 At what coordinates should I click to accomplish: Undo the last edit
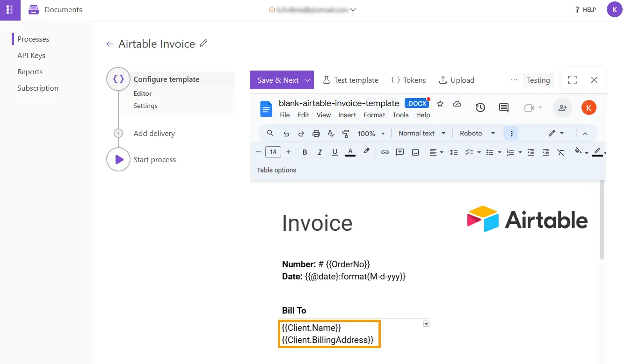tap(286, 134)
